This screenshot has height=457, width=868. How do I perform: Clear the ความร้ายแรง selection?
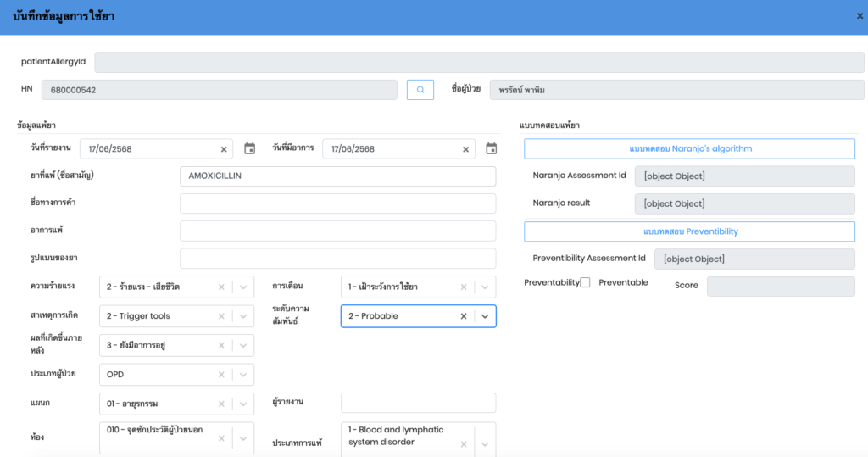pyautogui.click(x=221, y=287)
